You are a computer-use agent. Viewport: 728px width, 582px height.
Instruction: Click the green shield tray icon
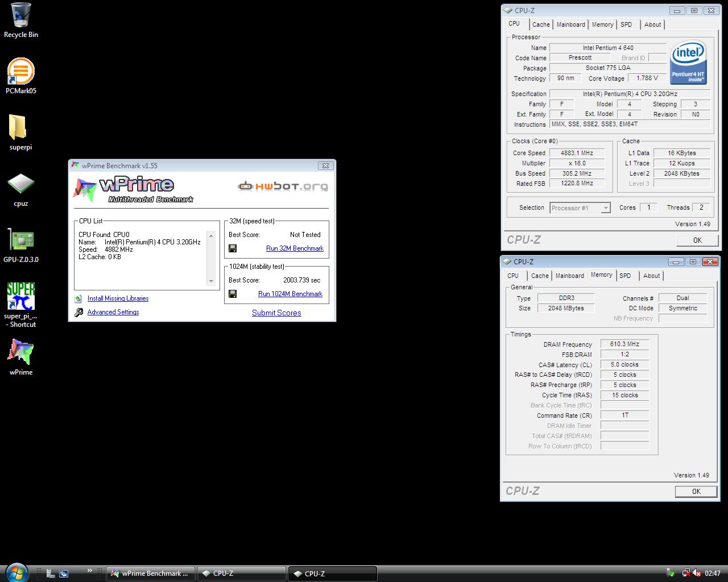pyautogui.click(x=671, y=573)
